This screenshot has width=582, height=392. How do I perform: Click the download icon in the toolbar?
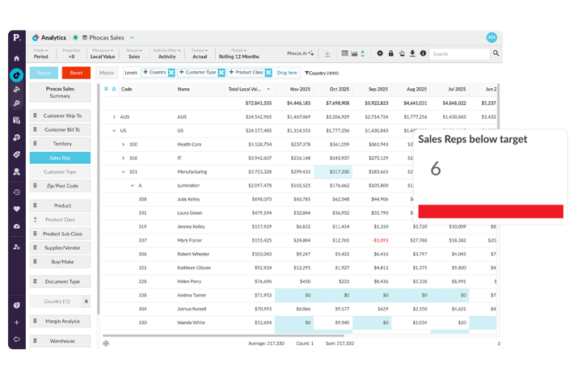[x=412, y=53]
